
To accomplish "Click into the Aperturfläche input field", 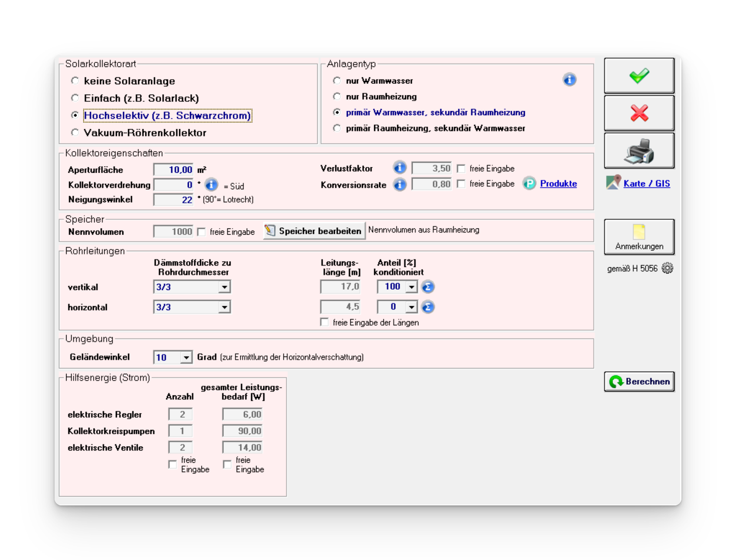I will coord(173,170).
